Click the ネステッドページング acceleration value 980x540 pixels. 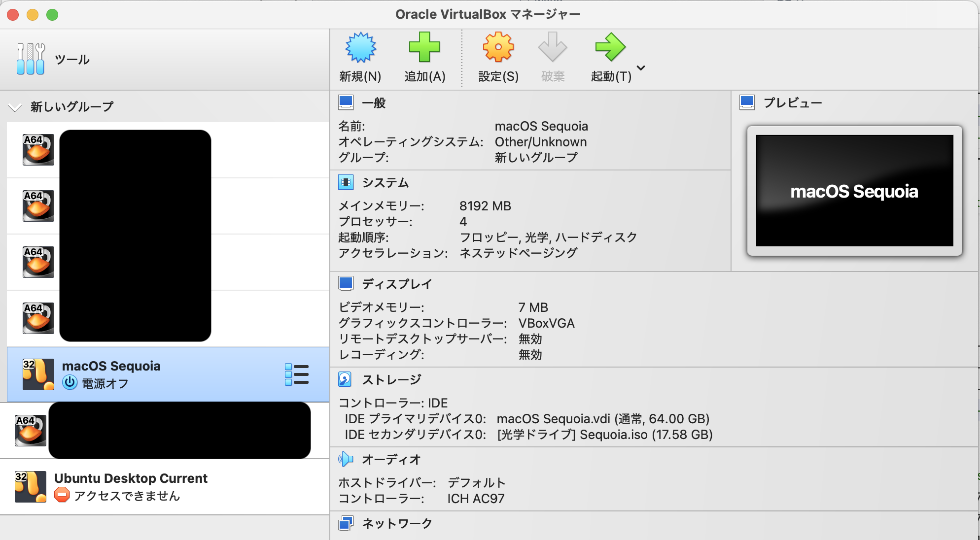[518, 253]
